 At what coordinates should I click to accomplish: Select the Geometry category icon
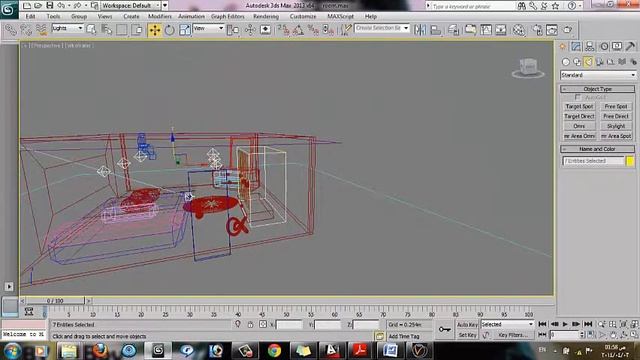[566, 62]
